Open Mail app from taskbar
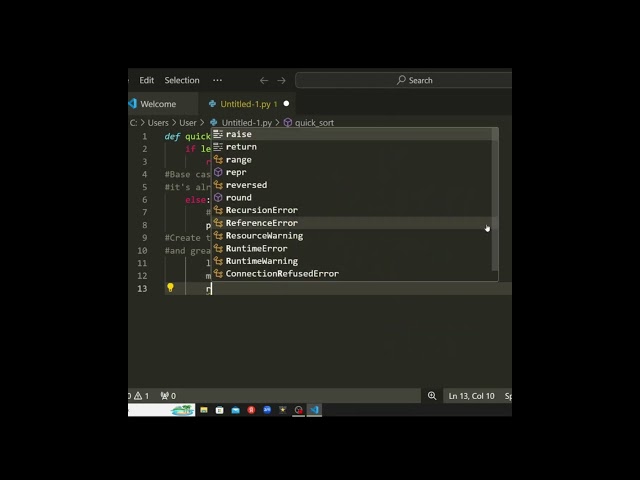Viewport: 640px width, 480px height. pos(236,410)
